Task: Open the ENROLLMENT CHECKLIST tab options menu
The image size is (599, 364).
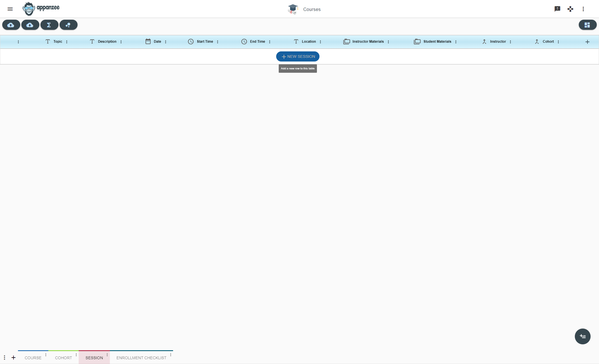Action: (171, 355)
